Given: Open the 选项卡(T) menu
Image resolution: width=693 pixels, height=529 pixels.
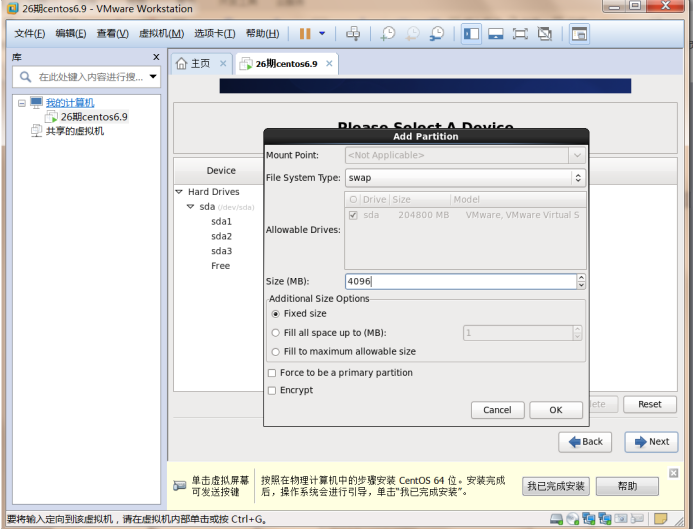Looking at the screenshot, I should pos(215,34).
